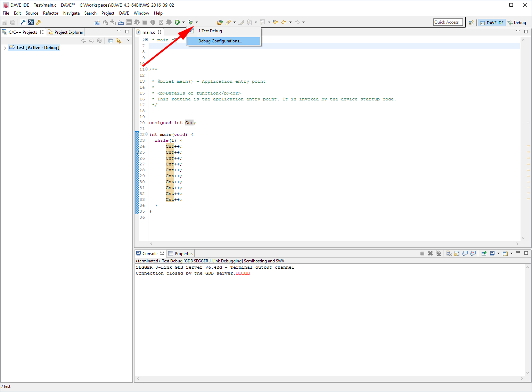Choose 1 Test Debug launch entry

(x=210, y=31)
